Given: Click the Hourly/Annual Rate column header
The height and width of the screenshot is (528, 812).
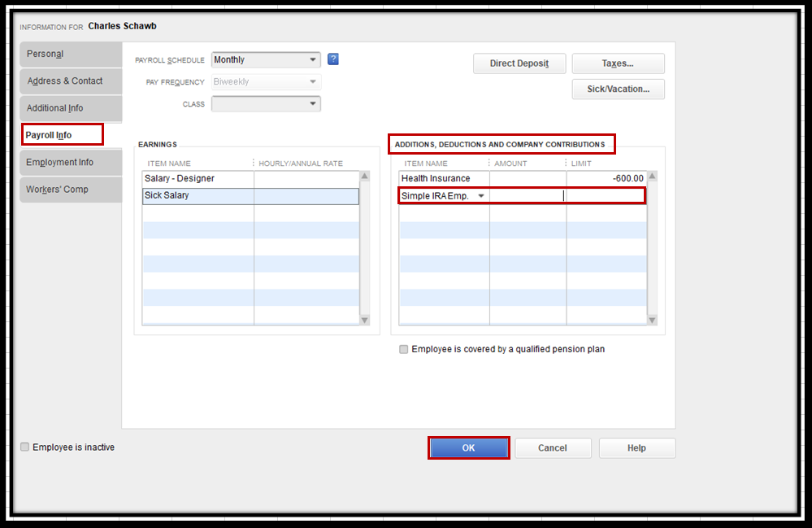Looking at the screenshot, I should (x=301, y=164).
